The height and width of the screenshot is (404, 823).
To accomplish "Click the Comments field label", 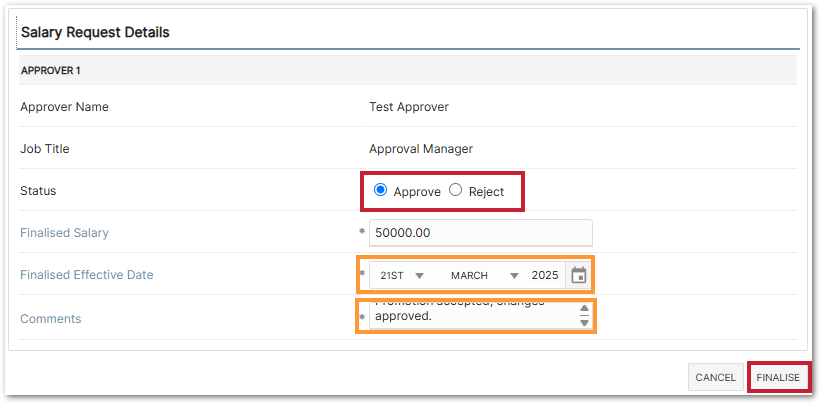I will pos(51,319).
